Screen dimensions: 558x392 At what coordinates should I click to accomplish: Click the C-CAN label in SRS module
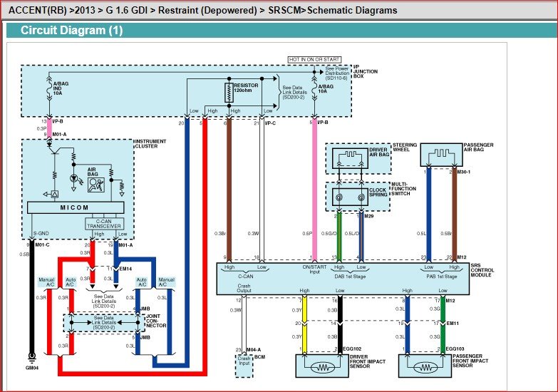click(246, 277)
